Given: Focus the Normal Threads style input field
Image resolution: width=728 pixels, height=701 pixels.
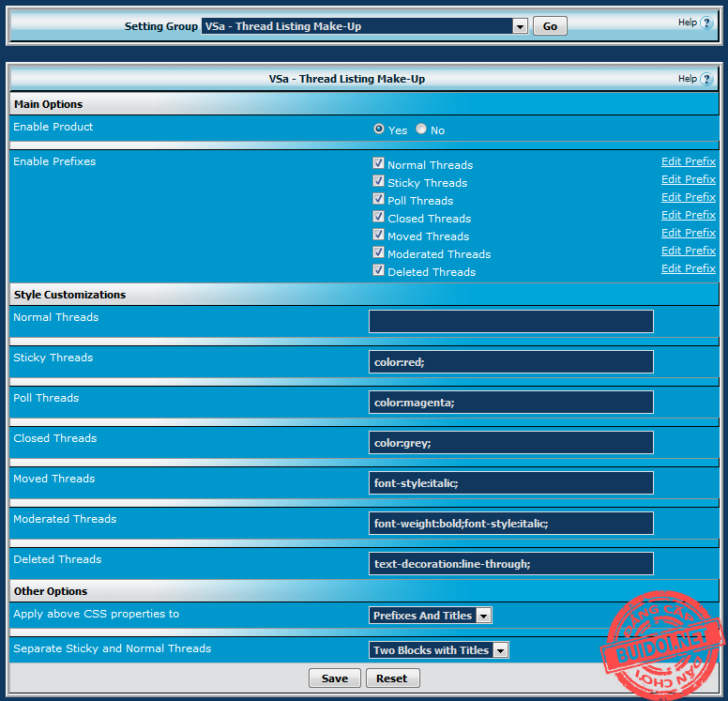Looking at the screenshot, I should tap(510, 322).
